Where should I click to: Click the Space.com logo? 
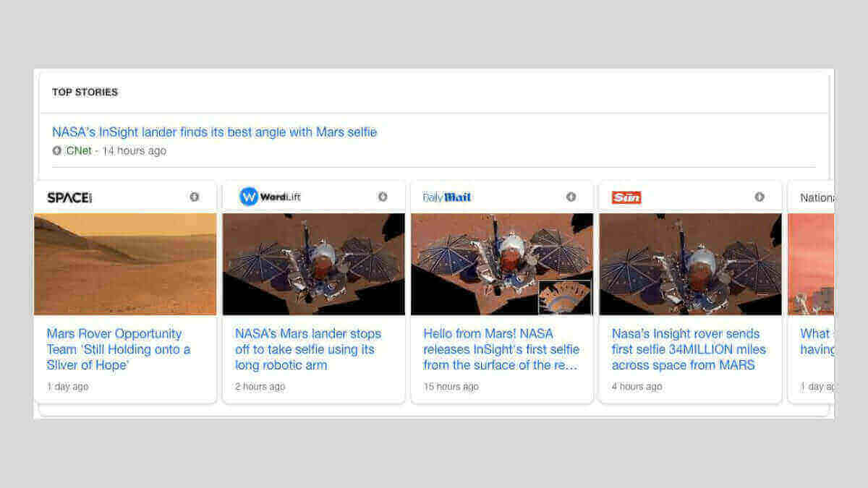69,197
